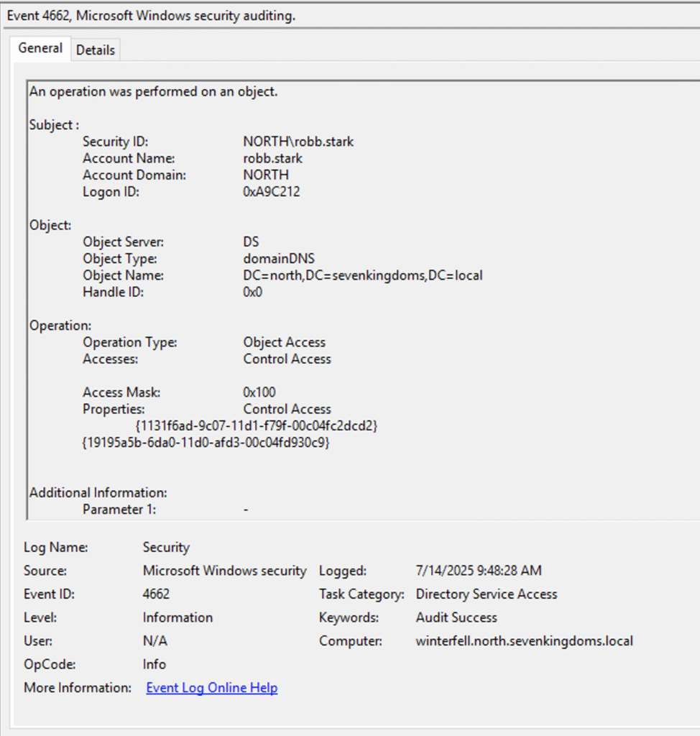The height and width of the screenshot is (736, 700).
Task: Click the Account Name value robb.stark
Action: [273, 159]
